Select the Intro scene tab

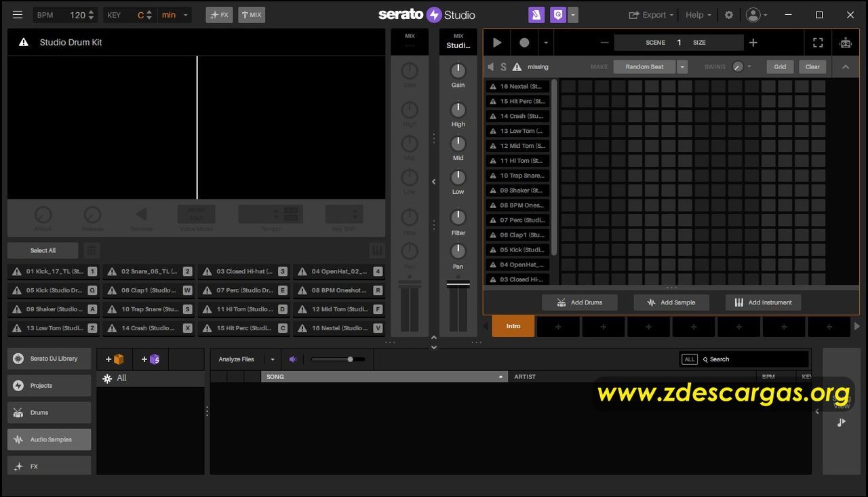click(513, 326)
